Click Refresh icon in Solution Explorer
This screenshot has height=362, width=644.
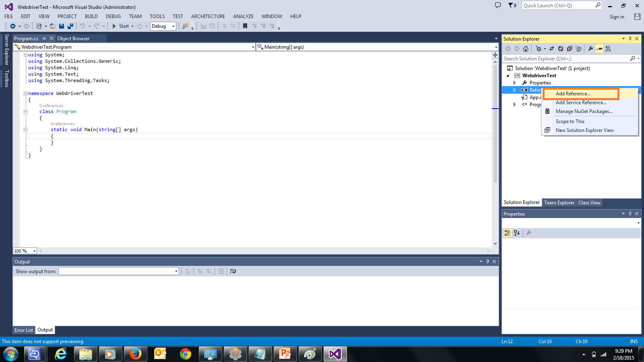561,48
